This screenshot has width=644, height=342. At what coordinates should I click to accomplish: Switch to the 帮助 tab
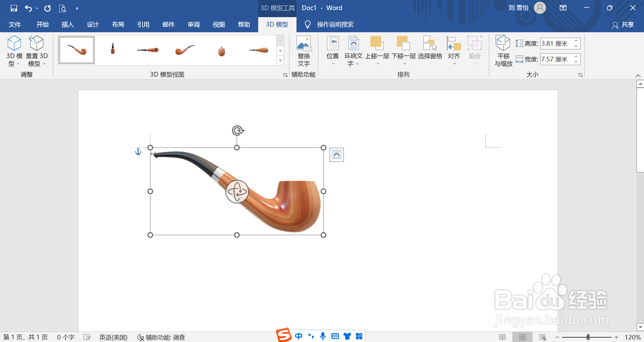244,25
